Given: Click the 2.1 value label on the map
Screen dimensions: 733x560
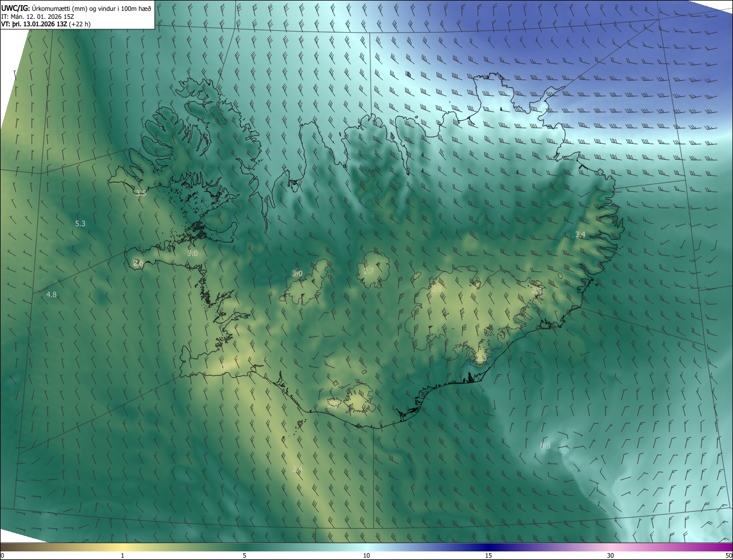Looking at the screenshot, I should click(437, 290).
